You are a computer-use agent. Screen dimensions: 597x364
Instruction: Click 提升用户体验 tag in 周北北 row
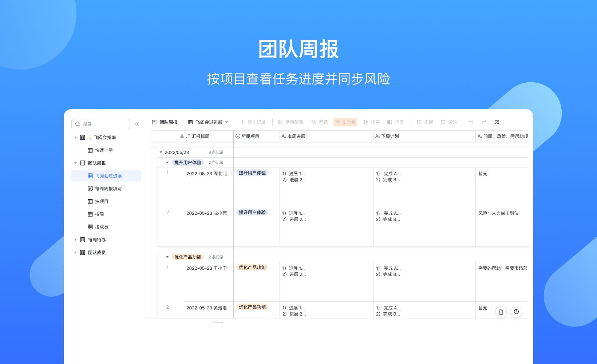pyautogui.click(x=252, y=173)
